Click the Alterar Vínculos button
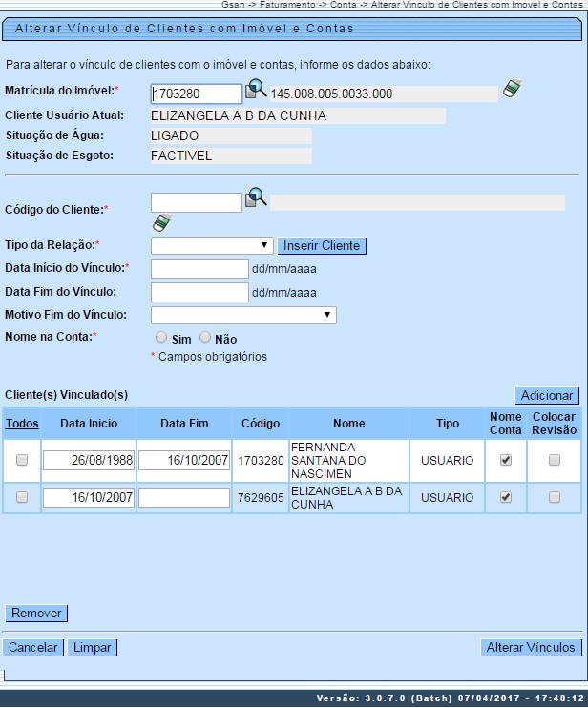588x708 pixels. coord(531,647)
